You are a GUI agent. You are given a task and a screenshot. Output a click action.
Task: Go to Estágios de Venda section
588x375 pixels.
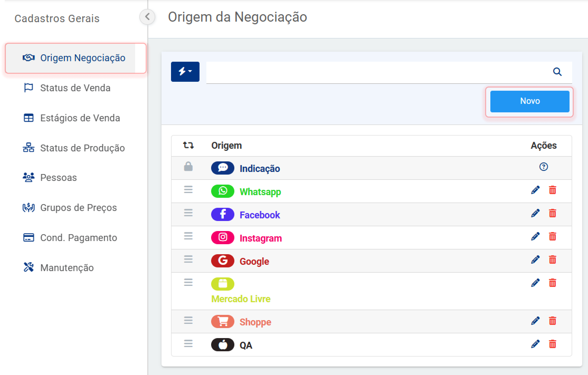80,118
